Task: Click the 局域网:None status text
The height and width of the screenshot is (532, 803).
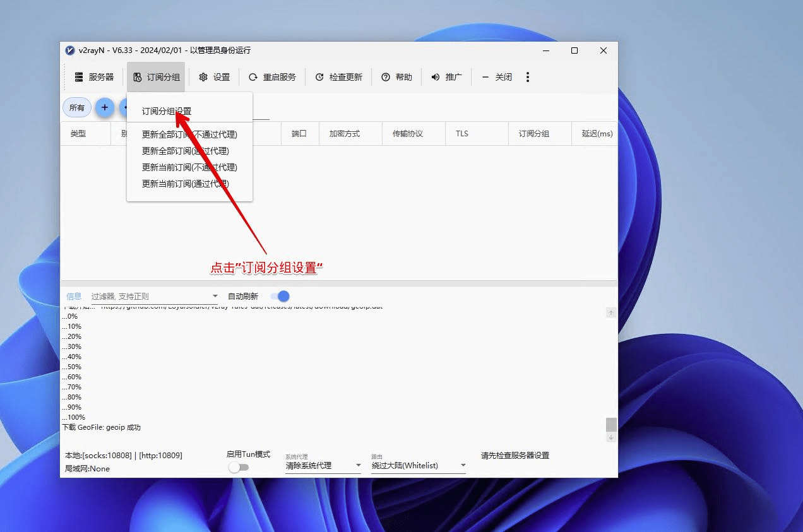Action: point(87,469)
